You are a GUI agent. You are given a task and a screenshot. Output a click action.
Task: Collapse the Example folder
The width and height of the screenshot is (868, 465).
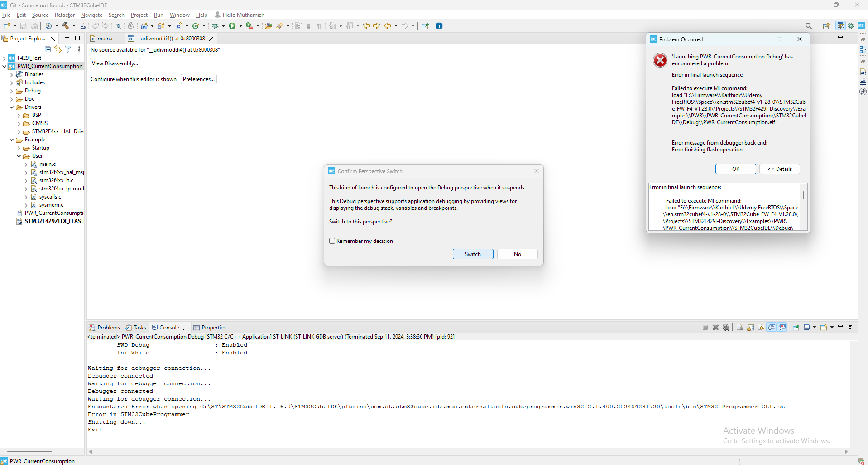pos(10,140)
